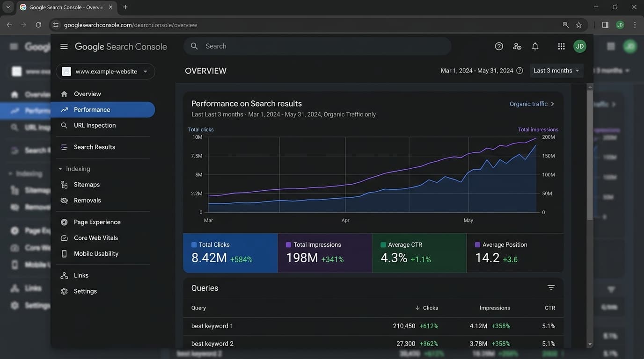The width and height of the screenshot is (644, 359).
Task: Click the Sitemaps icon
Action: [x=64, y=185]
